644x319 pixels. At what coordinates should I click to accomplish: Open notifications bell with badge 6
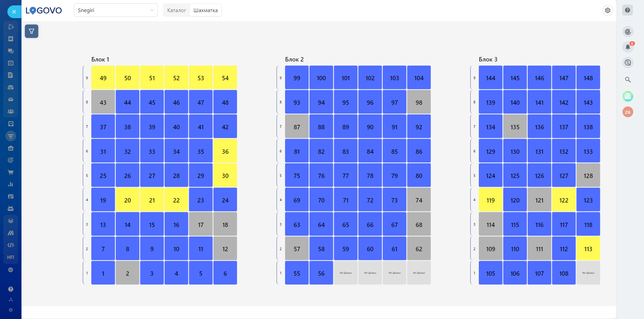point(628,47)
